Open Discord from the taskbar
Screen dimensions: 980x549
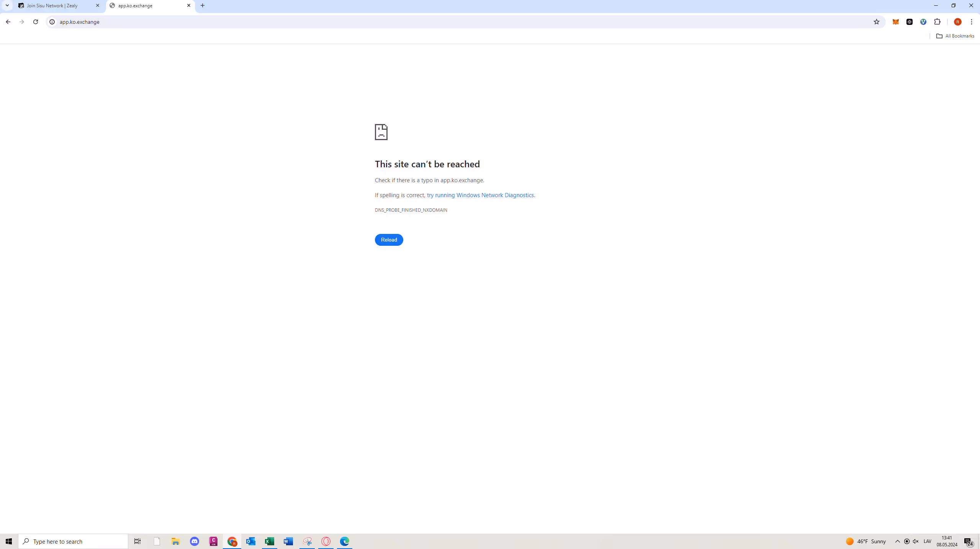click(195, 541)
